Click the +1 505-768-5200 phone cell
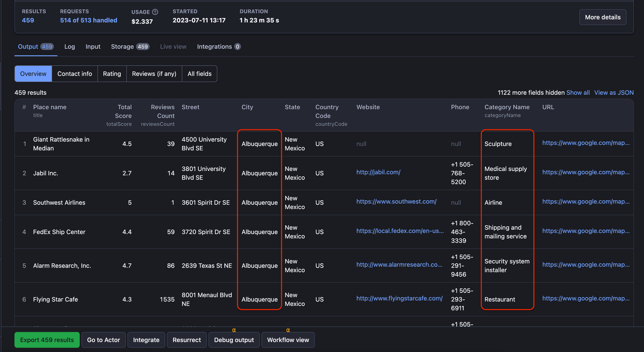The width and height of the screenshot is (644, 352). (462, 173)
